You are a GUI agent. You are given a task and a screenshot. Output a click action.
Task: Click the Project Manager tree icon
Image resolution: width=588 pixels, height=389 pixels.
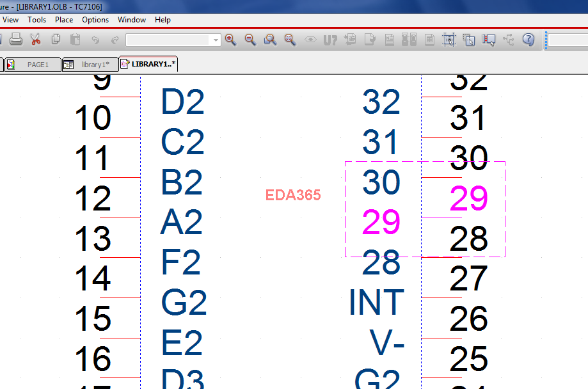pos(509,40)
